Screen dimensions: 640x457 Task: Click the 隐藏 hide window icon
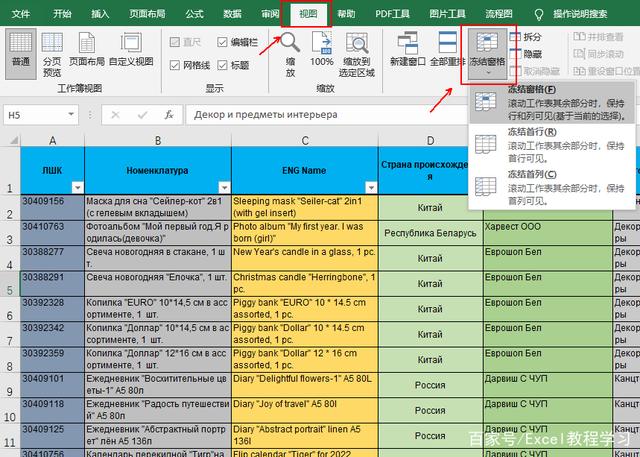click(516, 53)
